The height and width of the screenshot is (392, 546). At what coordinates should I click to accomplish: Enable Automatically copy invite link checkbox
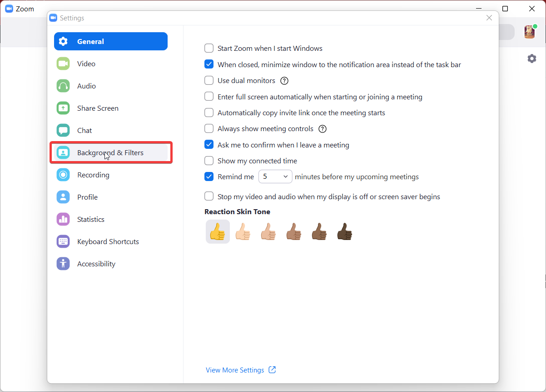coord(209,113)
